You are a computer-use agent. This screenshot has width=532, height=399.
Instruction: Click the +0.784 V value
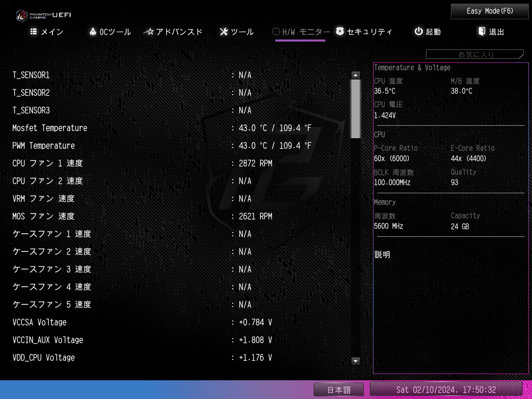pyautogui.click(x=256, y=322)
